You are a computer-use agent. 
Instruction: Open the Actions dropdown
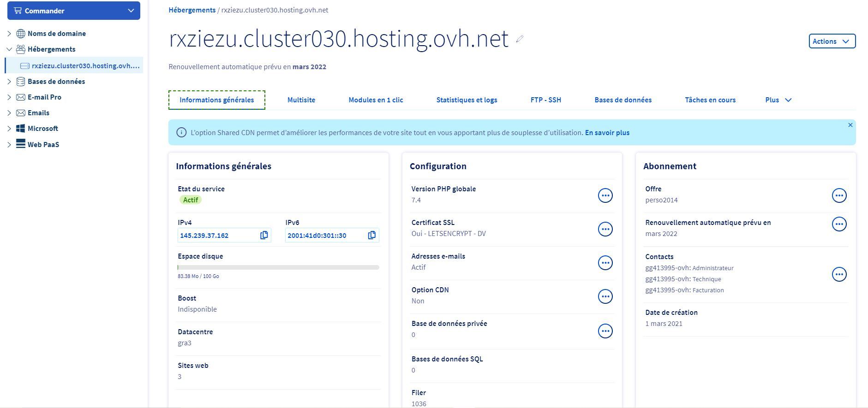pos(832,41)
